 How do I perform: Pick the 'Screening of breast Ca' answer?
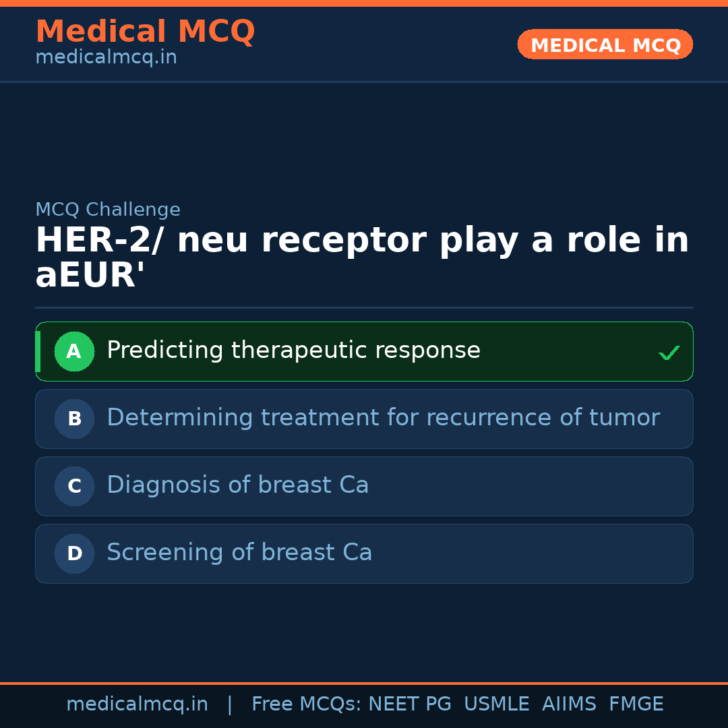click(x=239, y=553)
